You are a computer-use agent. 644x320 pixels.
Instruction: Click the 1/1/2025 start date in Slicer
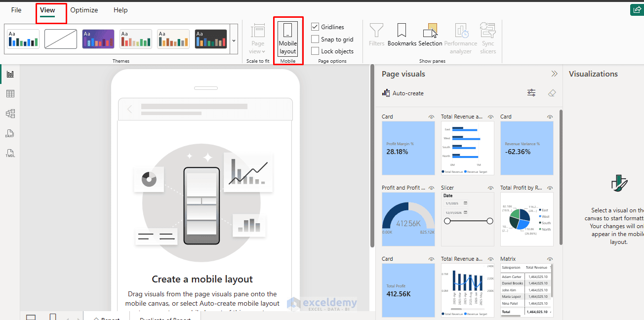click(x=452, y=203)
